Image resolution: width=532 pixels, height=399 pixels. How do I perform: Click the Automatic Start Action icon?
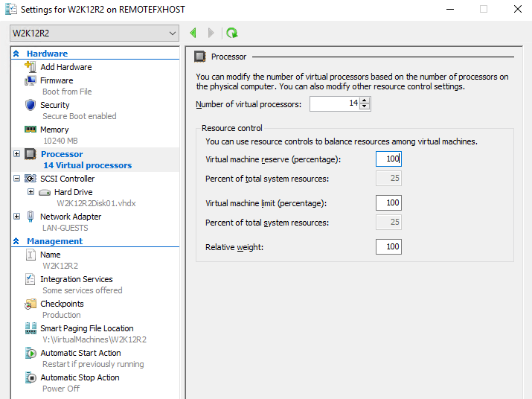tap(31, 353)
